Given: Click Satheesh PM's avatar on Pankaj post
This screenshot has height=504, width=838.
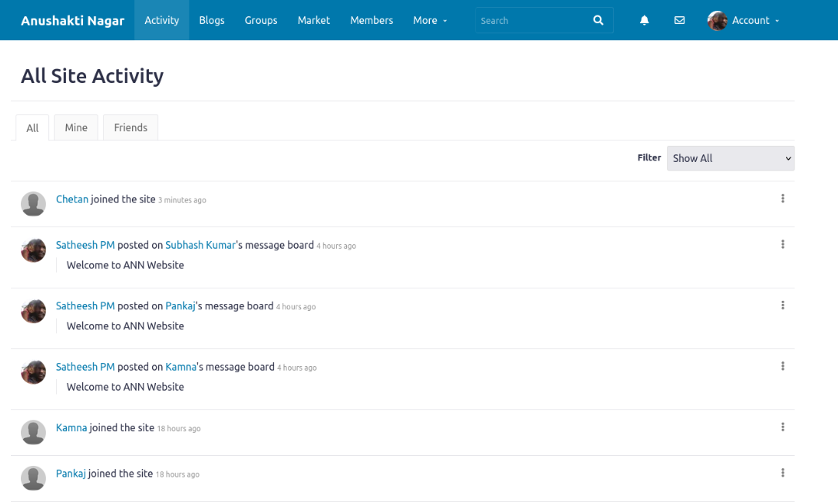Looking at the screenshot, I should 33,311.
